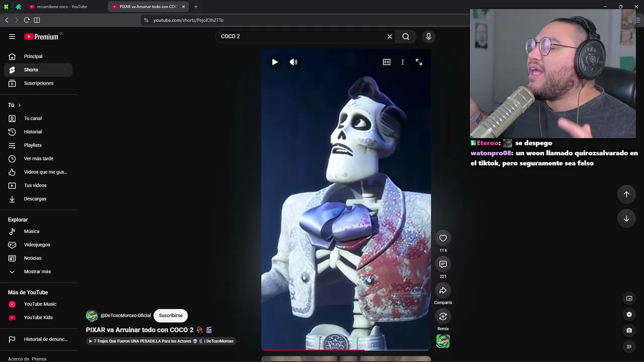The image size is (644, 362).
Task: Click the camera screenshot overlay button
Action: click(629, 330)
